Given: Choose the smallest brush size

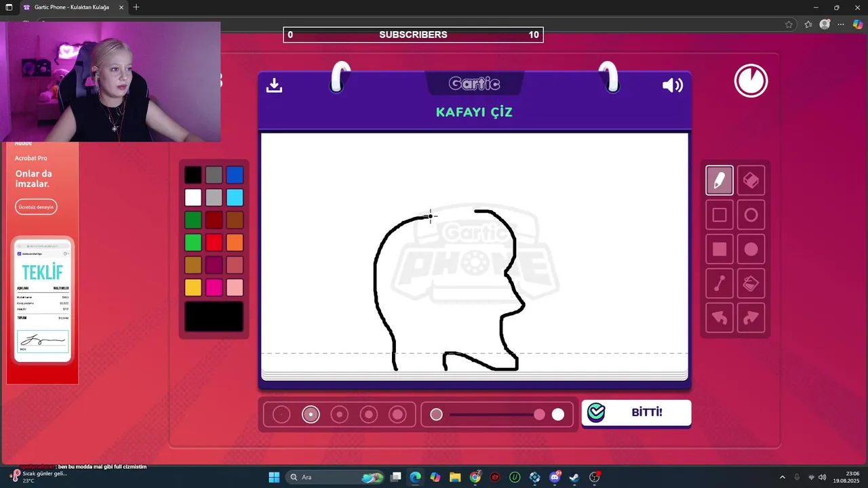Looking at the screenshot, I should coord(281,414).
